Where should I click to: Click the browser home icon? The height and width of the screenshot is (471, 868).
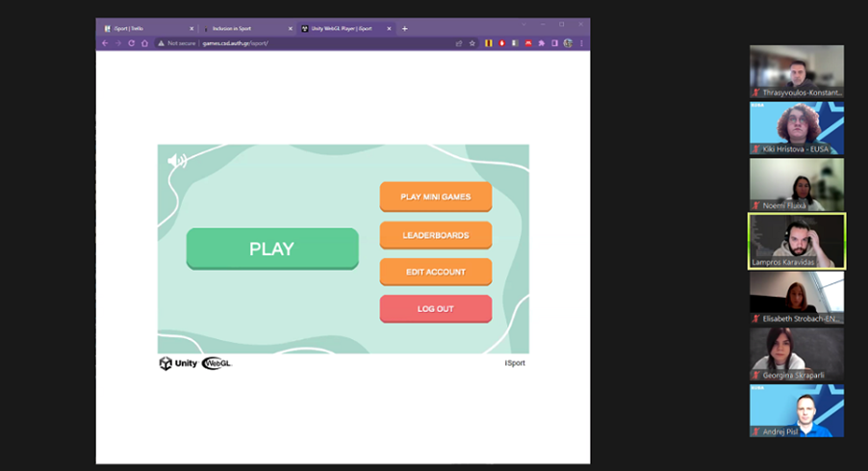144,43
